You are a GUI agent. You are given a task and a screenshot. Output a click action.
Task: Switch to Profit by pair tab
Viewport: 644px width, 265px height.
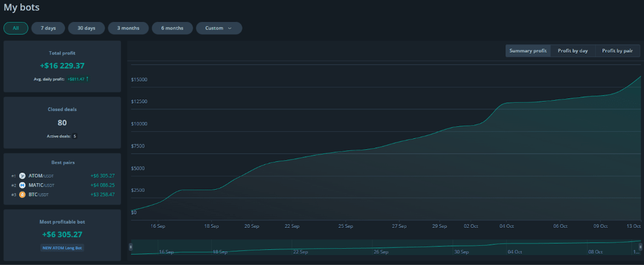pos(617,51)
